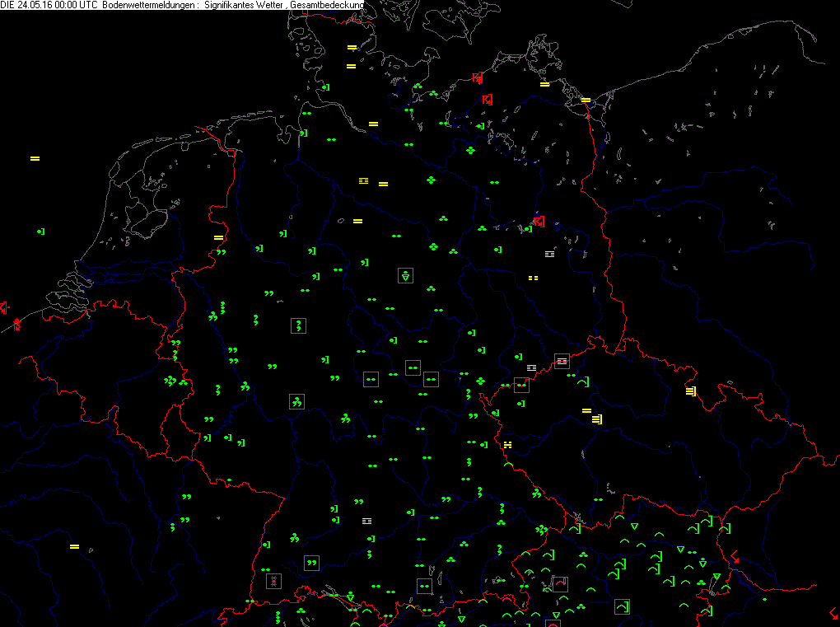Viewport: 840px width, 627px height.
Task: Select the topmost yellow fog symbol near Denmark
Action: (352, 47)
